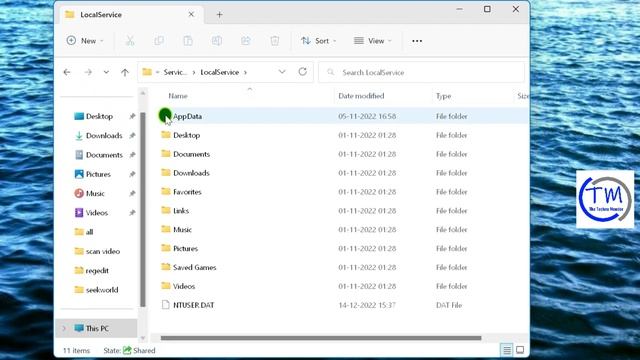Click the sidebar vertical scrollbar
Image resolution: width=640 pixels, height=360 pixels.
(143, 209)
